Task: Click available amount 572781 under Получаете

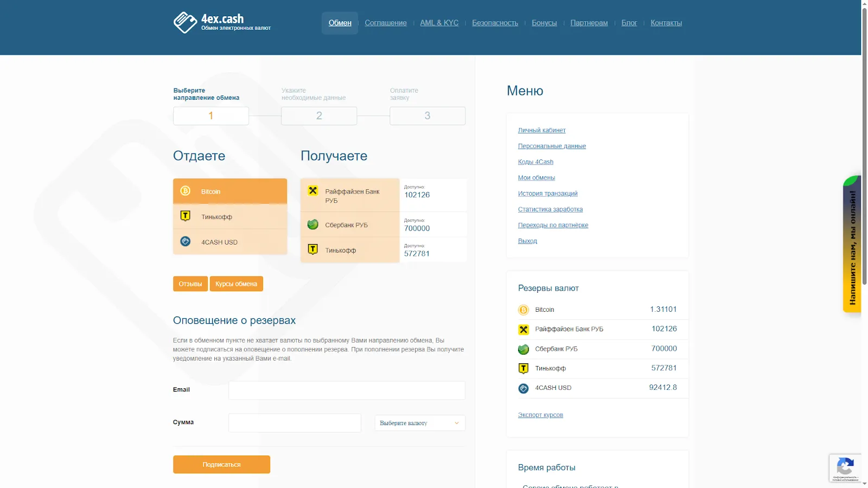Action: pos(417,254)
